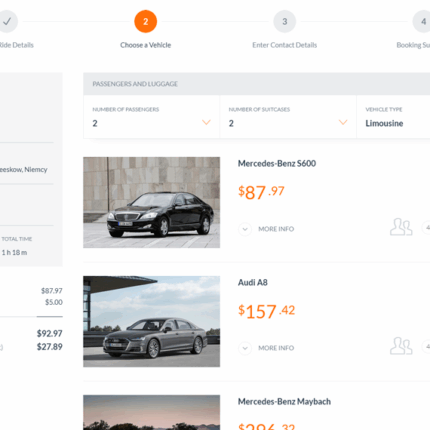Screen dimensions: 430x430
Task: Expand More Info chevron for Audi A8
Action: coord(245,348)
